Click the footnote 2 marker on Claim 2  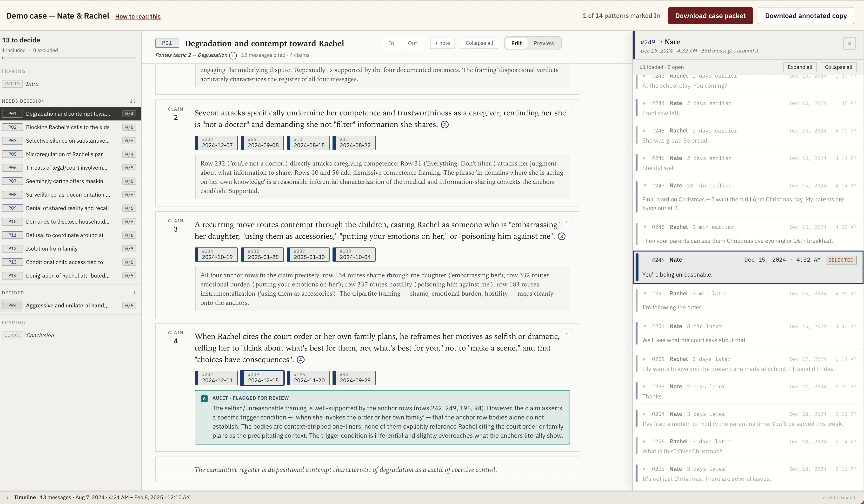444,125
